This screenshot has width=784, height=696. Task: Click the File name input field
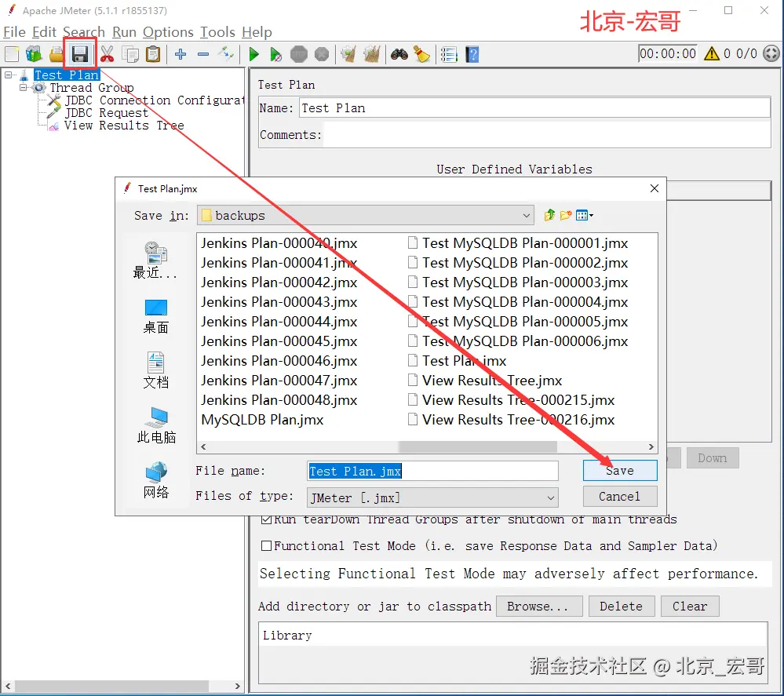point(432,471)
